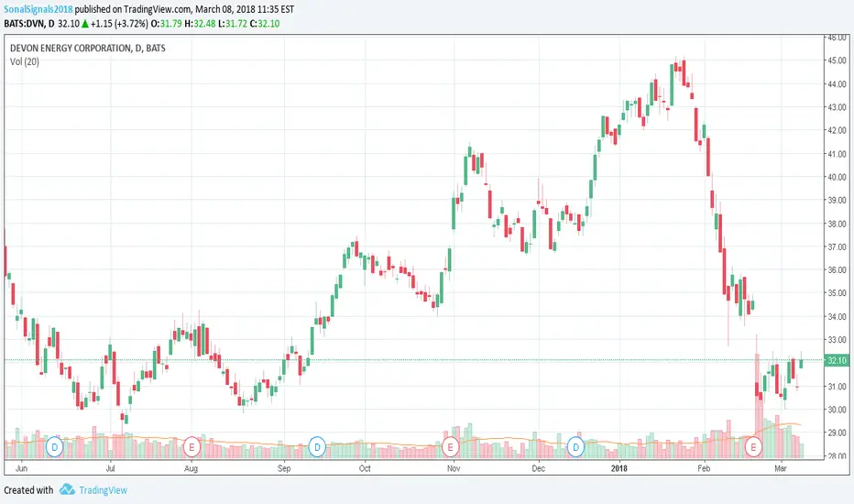This screenshot has height=504, width=854.
Task: Click the C:32.10 close value
Action: tap(265, 24)
